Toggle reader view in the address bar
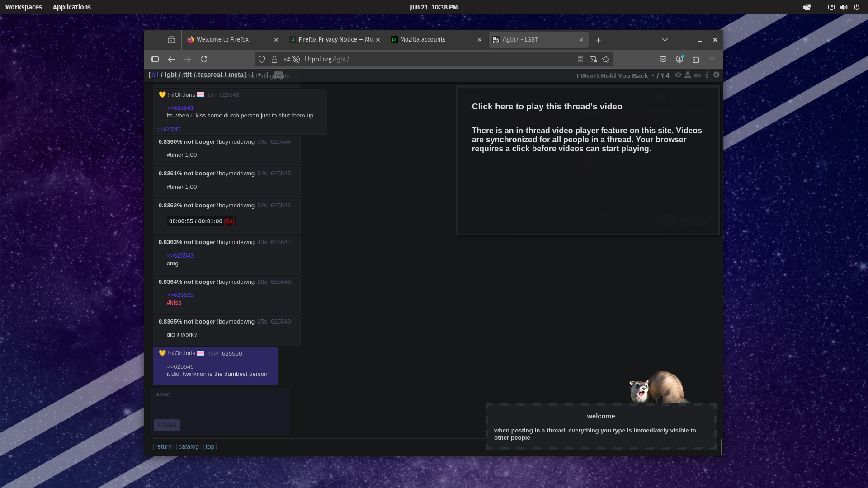Image resolution: width=868 pixels, height=488 pixels. click(580, 59)
